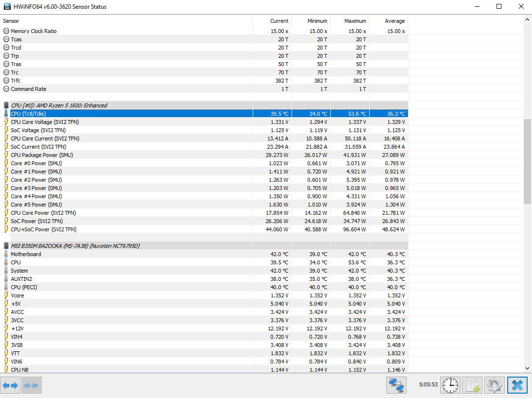
Task: Click the Average column header
Action: pos(389,21)
